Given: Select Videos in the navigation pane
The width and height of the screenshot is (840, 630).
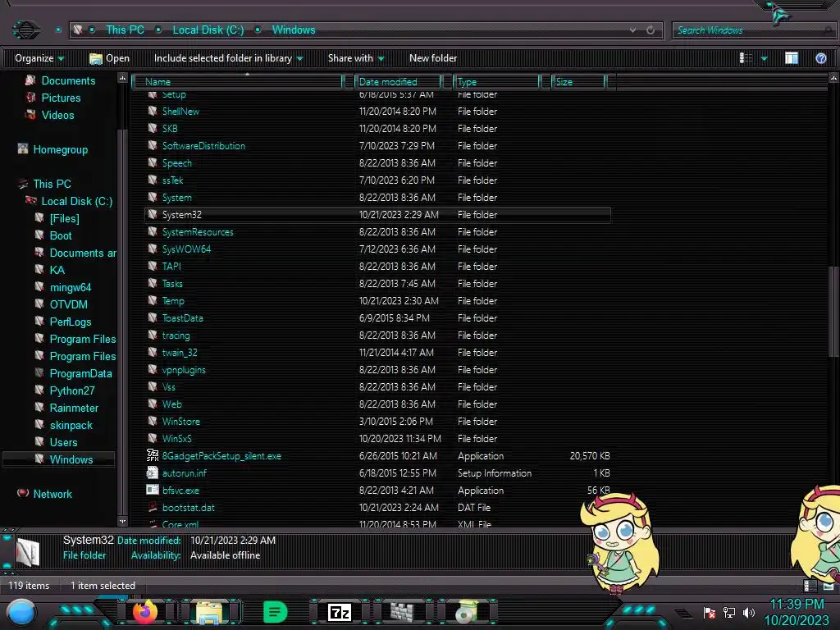Looking at the screenshot, I should point(58,115).
